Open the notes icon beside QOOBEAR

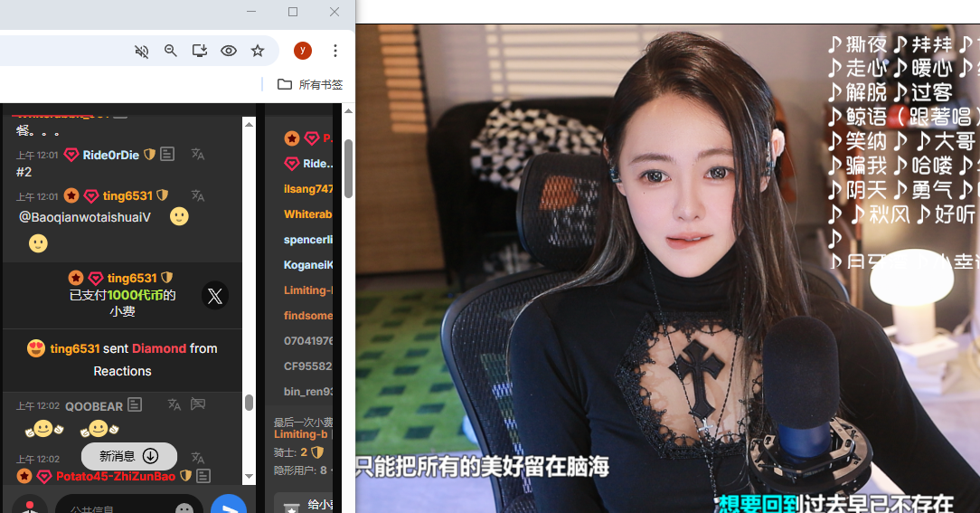pos(135,404)
